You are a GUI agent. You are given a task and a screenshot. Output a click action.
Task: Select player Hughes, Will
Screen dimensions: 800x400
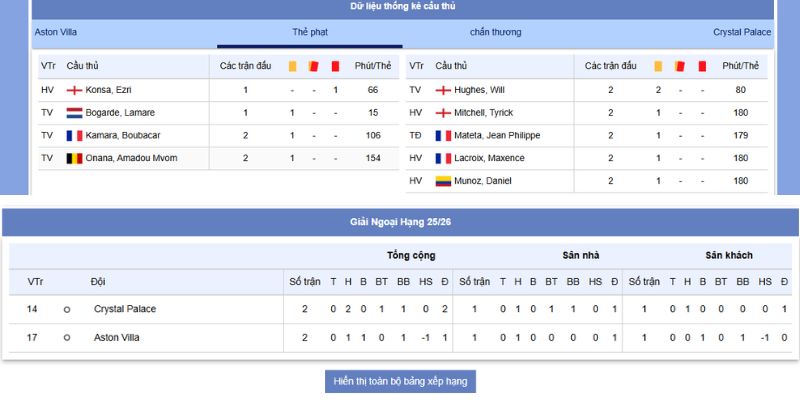(x=479, y=90)
